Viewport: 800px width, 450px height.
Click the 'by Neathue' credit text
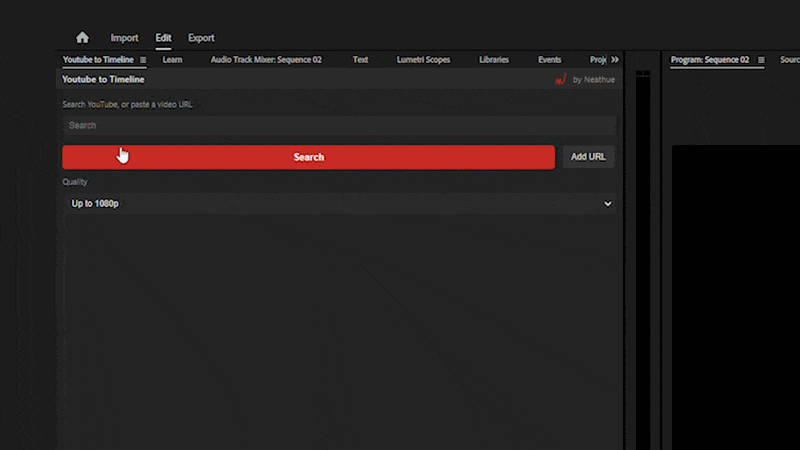[594, 80]
